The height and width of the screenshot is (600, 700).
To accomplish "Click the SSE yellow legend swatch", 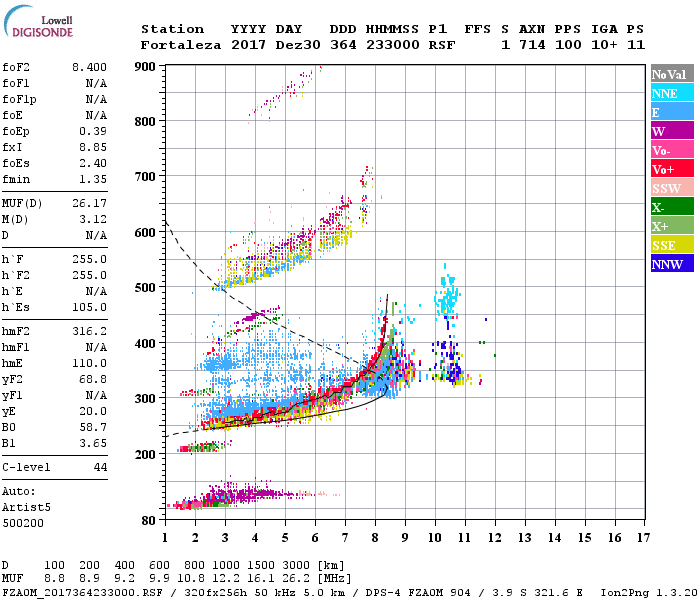I will tap(672, 245).
